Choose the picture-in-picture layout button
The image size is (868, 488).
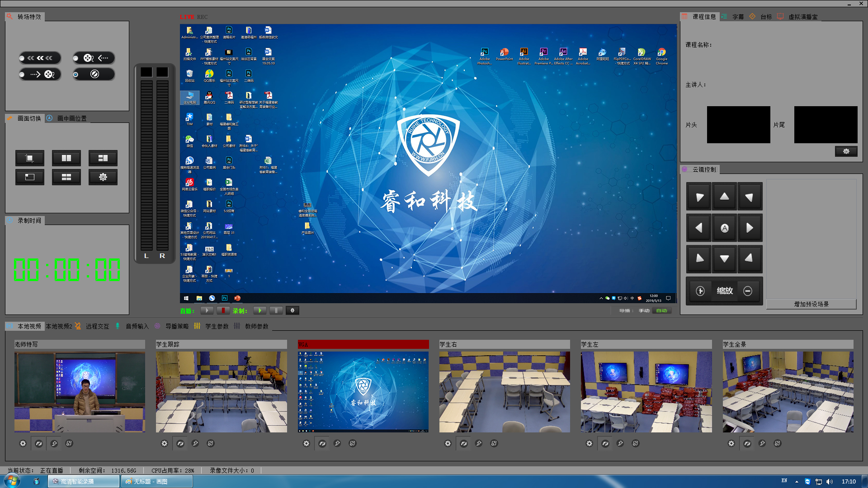tap(30, 177)
